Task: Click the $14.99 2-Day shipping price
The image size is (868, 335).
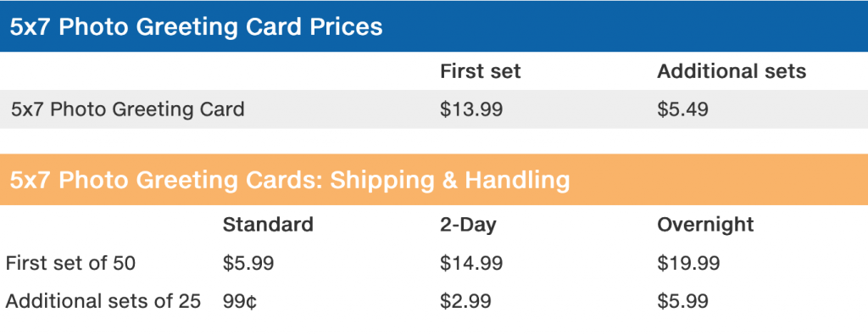Action: click(471, 263)
